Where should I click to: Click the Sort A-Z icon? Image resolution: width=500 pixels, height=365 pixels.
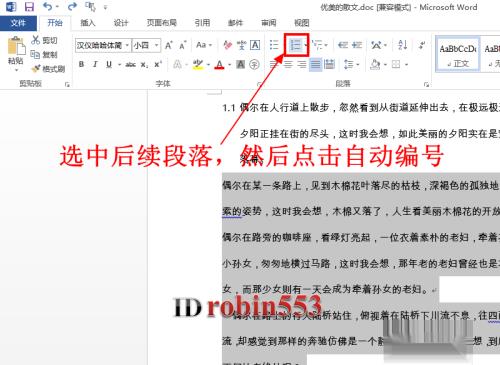(x=403, y=45)
